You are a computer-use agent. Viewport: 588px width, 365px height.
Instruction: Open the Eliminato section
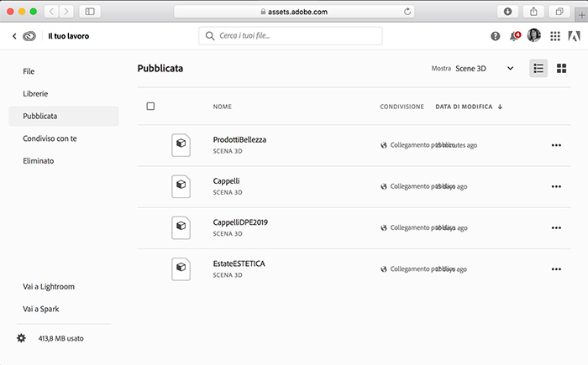click(x=39, y=161)
